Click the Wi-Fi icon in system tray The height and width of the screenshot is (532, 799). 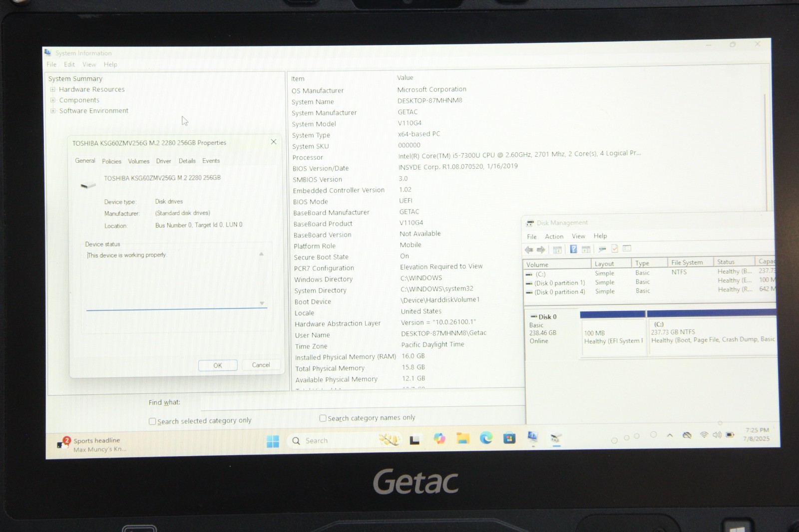tap(704, 435)
